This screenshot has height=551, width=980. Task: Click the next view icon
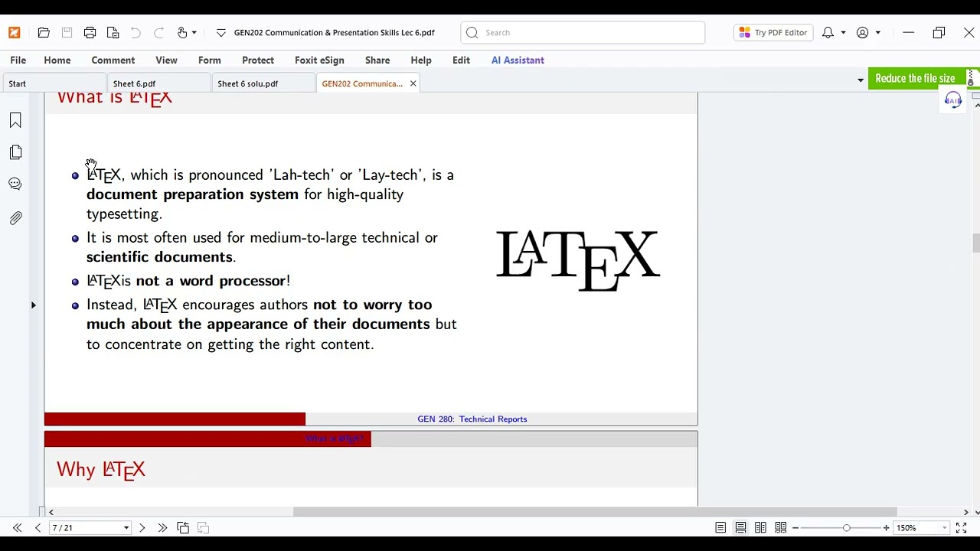[x=204, y=528]
